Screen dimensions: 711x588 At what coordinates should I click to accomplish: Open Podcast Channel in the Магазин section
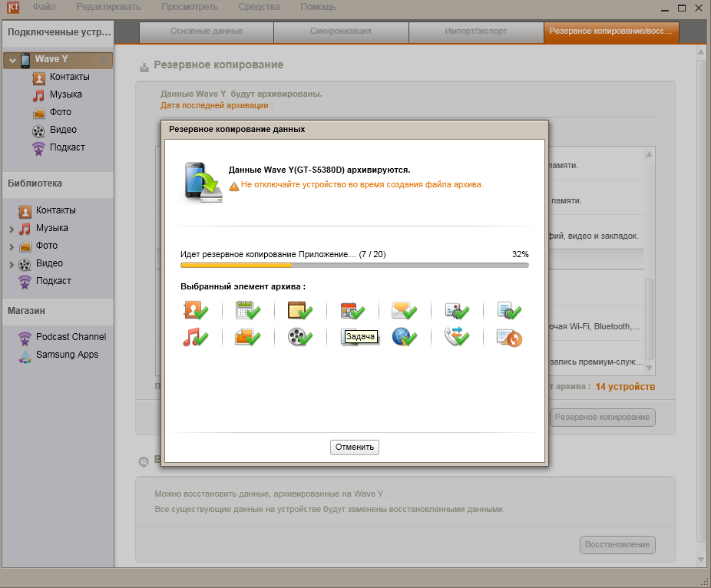(71, 337)
